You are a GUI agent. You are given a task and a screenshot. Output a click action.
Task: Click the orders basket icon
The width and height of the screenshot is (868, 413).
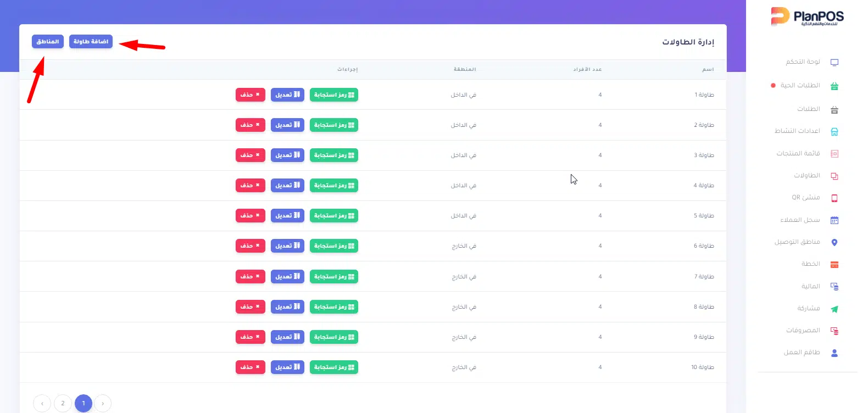coord(834,110)
